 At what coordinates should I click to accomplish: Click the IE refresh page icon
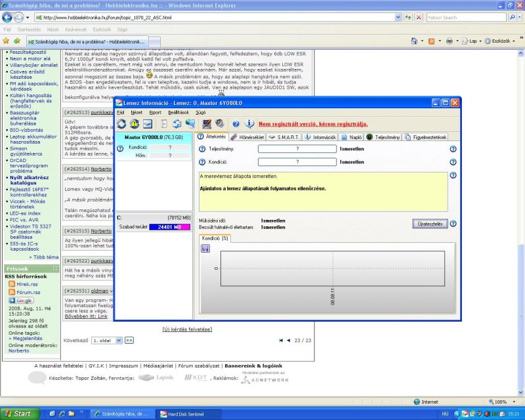(x=408, y=18)
